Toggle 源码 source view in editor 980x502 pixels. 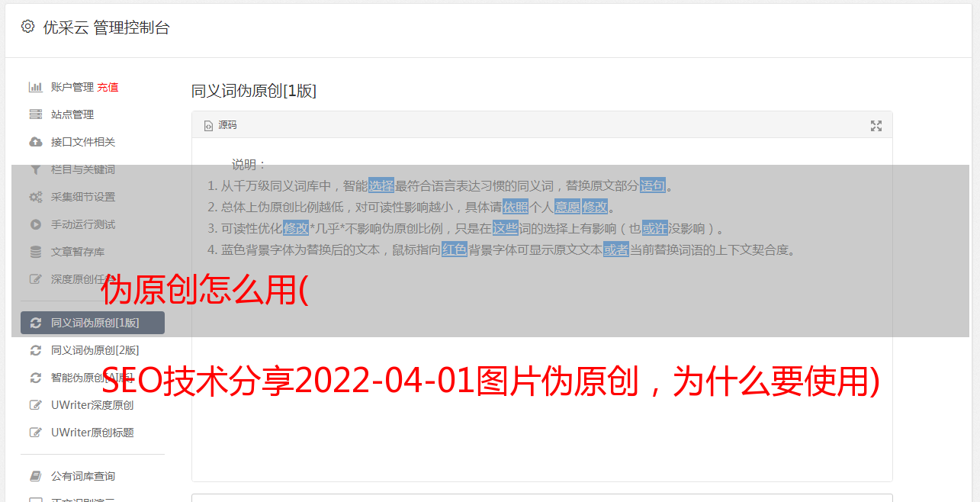[221, 125]
